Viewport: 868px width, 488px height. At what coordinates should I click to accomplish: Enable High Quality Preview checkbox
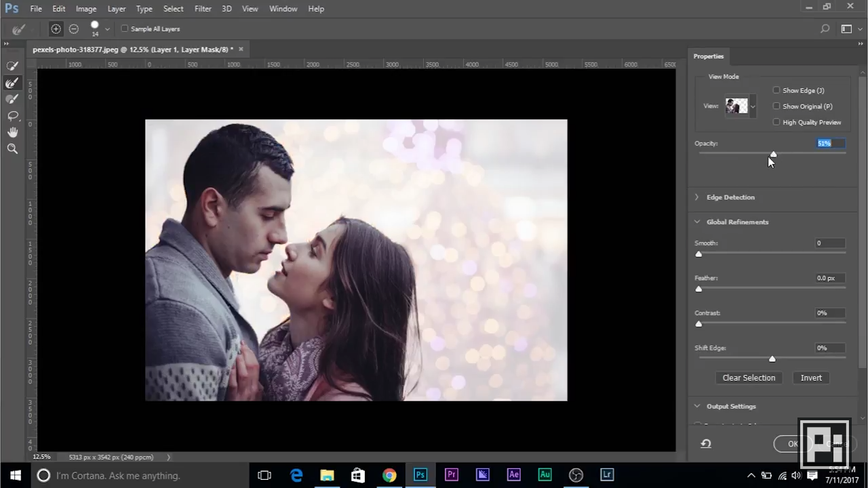coord(776,123)
